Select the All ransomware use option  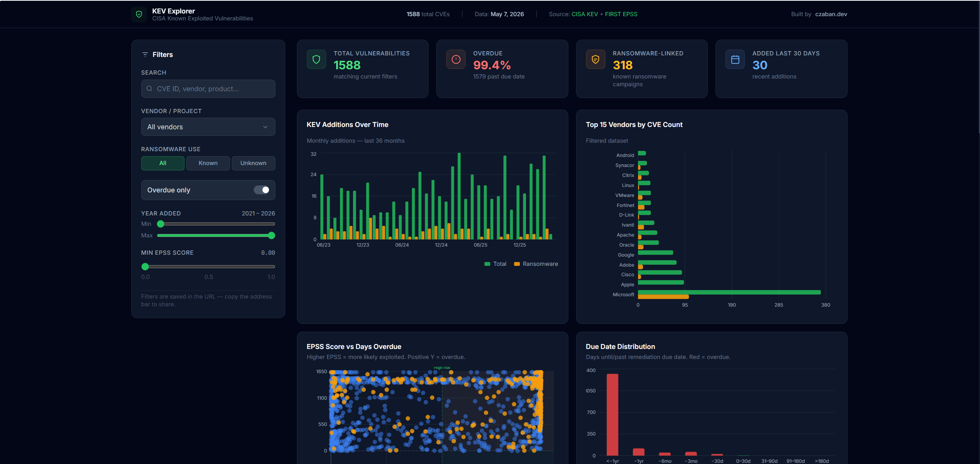[x=163, y=163]
